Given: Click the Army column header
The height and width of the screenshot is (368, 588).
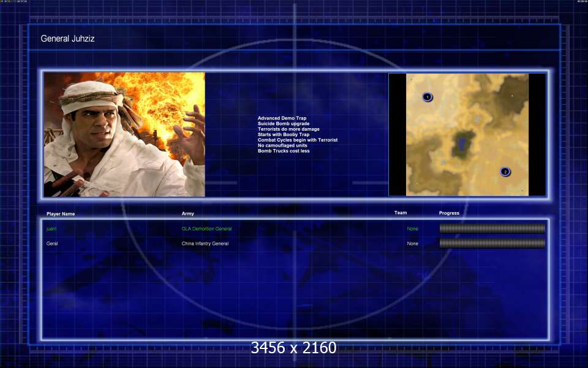Looking at the screenshot, I should click(x=187, y=214).
